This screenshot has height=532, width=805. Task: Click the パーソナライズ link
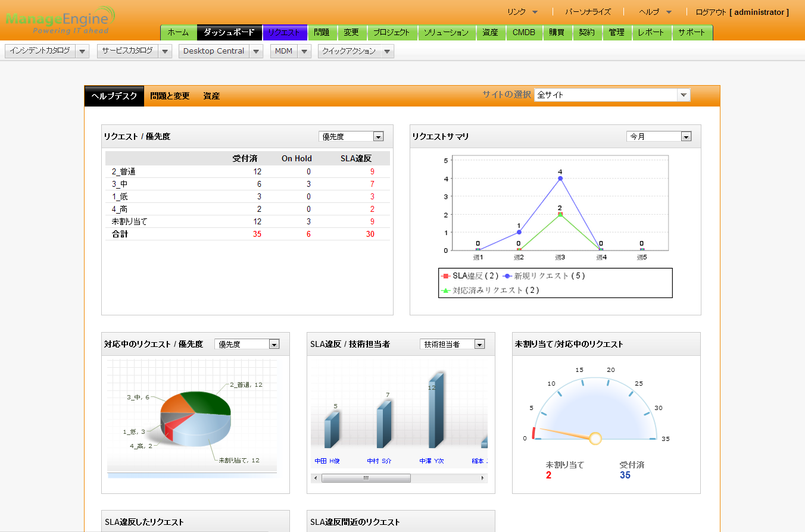[588, 12]
